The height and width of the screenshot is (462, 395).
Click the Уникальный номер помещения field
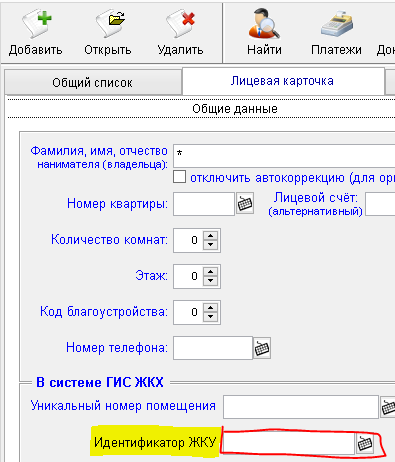(301, 407)
